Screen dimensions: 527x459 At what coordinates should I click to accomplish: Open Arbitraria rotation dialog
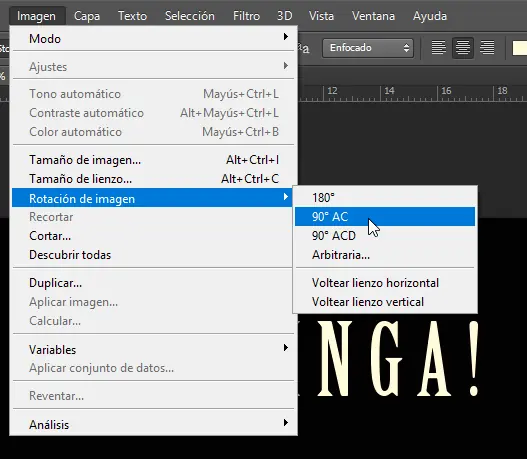(x=385, y=255)
